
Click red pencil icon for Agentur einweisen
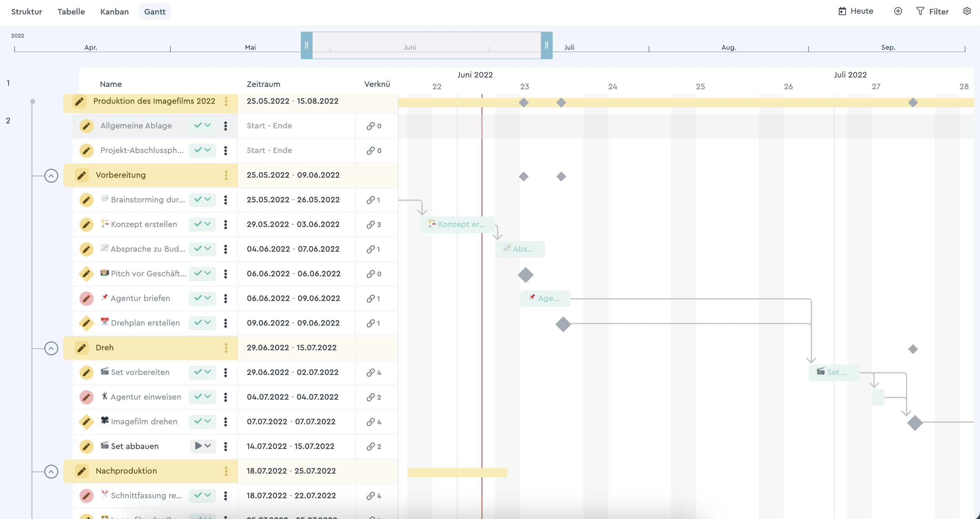(87, 397)
